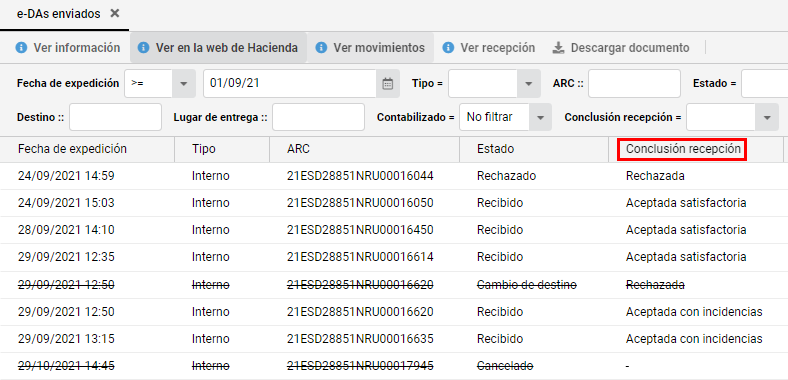Select row dated 29/09/2021 13:15

point(394,339)
